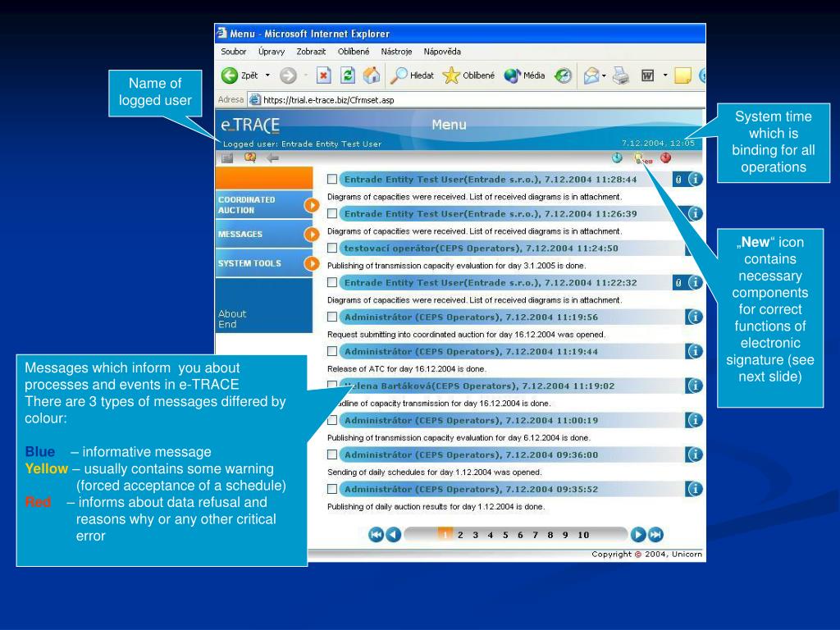Click the Mail envelope toolbar icon

(591, 75)
